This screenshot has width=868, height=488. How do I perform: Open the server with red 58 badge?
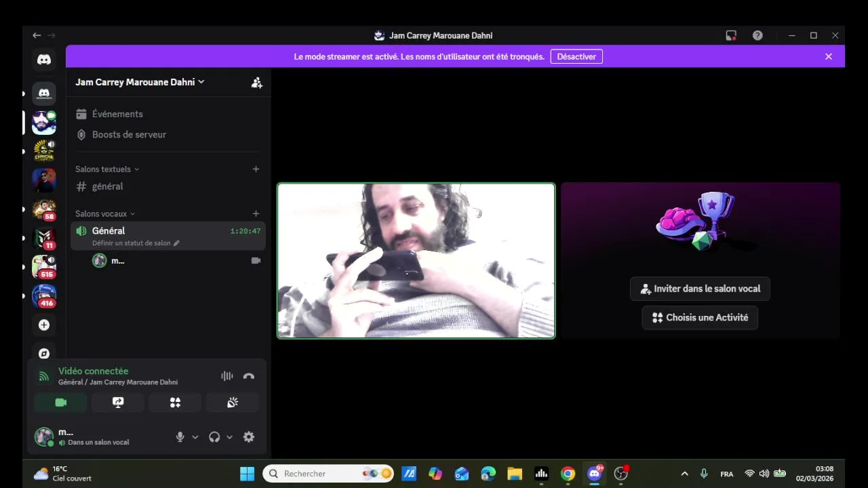pos(44,209)
